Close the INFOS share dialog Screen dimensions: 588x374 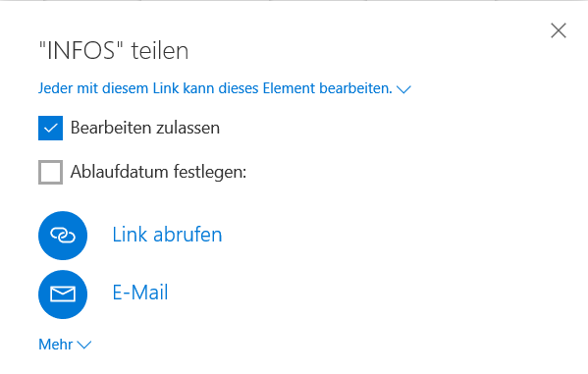[x=559, y=30]
